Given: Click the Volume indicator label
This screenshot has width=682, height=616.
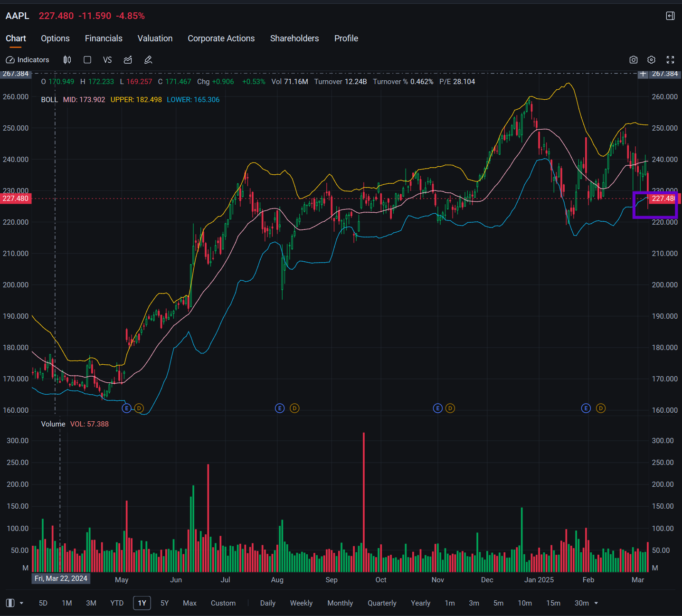Looking at the screenshot, I should pyautogui.click(x=53, y=424).
